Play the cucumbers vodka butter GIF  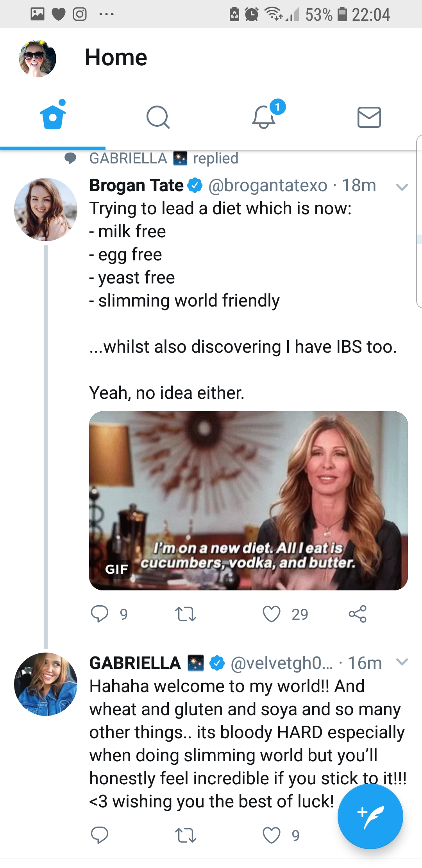coord(249,501)
